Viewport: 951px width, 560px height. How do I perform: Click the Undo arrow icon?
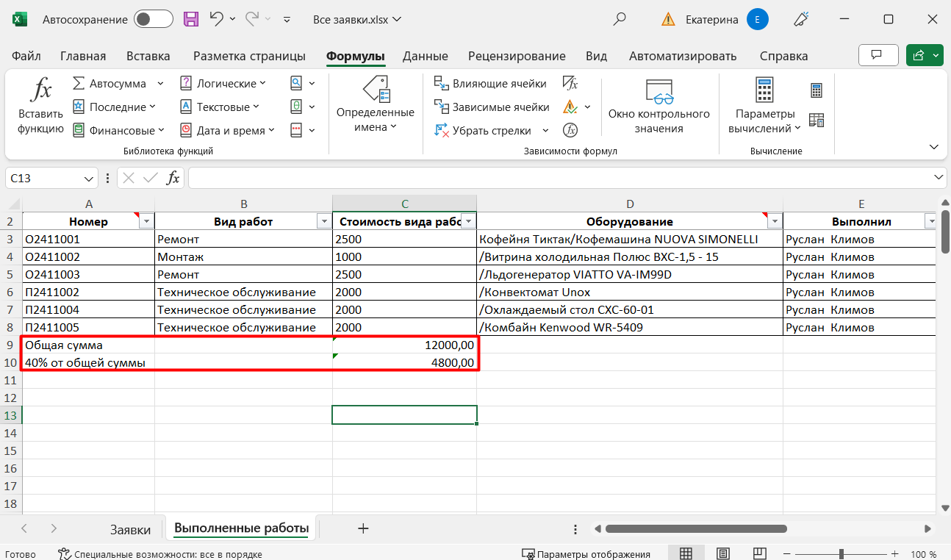[217, 20]
